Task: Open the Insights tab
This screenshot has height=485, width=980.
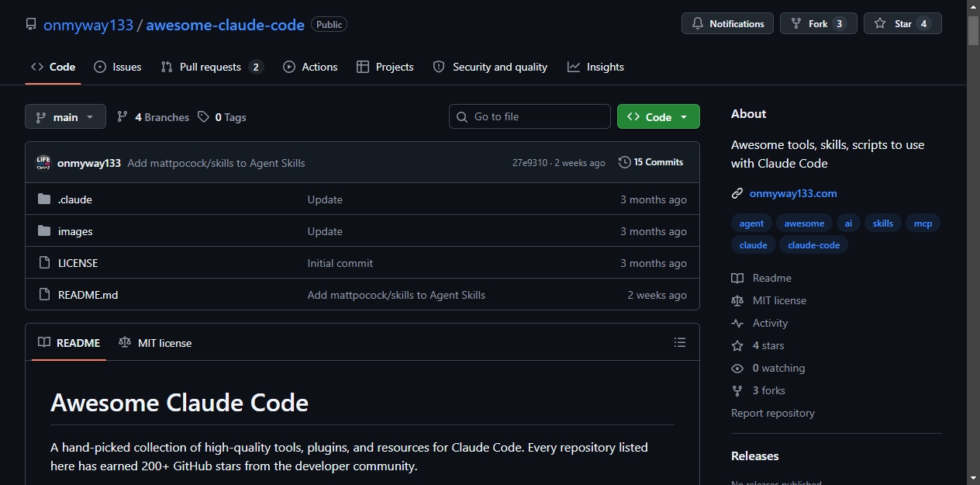Action: [x=595, y=67]
